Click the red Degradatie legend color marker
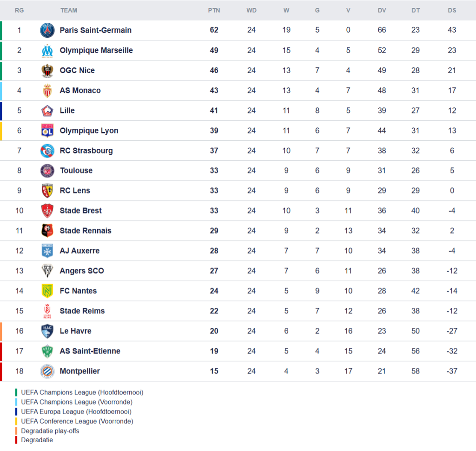Viewport: 476px width, 451px height. [16, 440]
